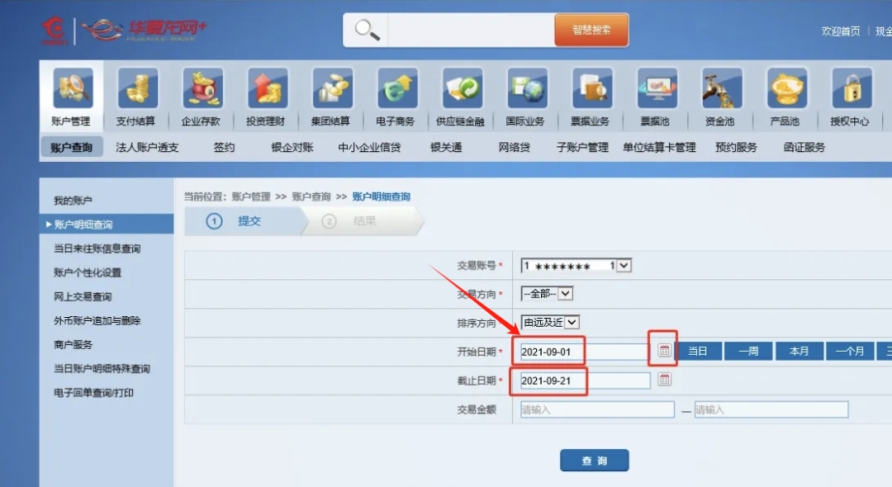Open 当日来往账信息查询 in sidebar

click(97, 248)
